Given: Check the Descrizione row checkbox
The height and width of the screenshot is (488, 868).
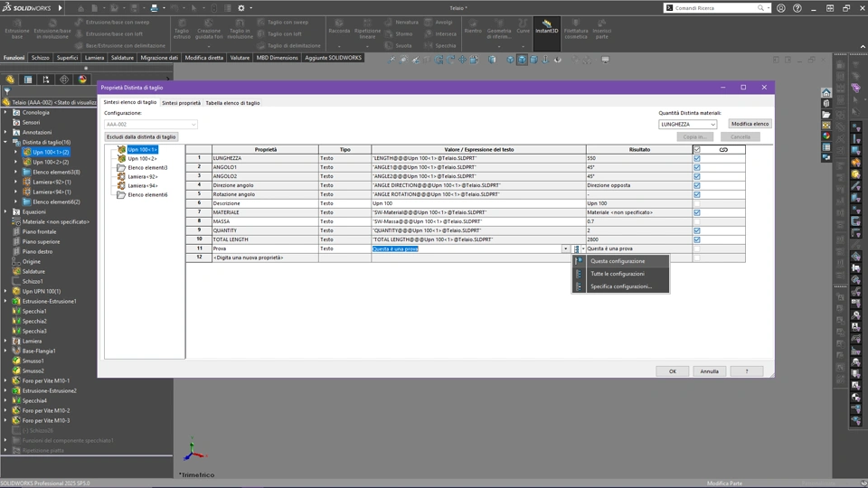Looking at the screenshot, I should [x=697, y=203].
